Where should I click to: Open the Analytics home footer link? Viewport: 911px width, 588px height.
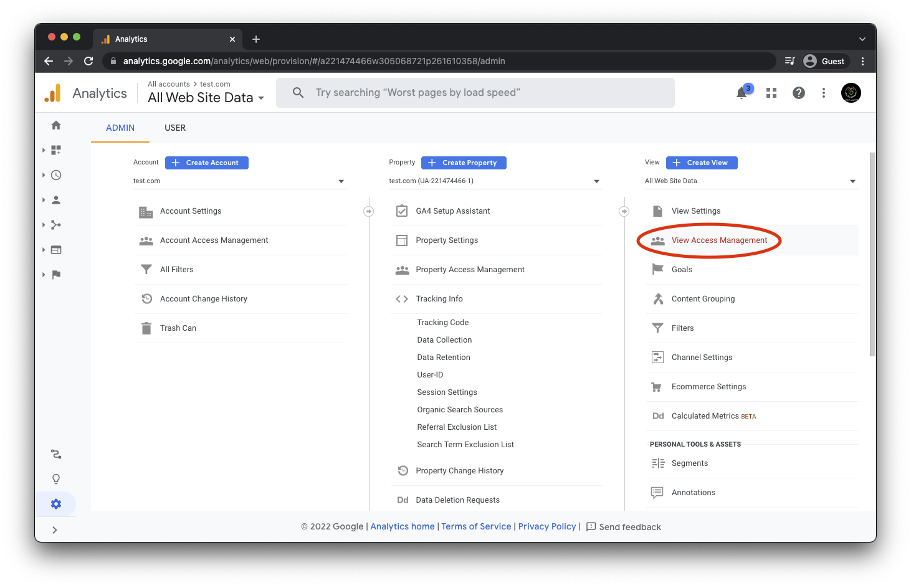tap(403, 526)
